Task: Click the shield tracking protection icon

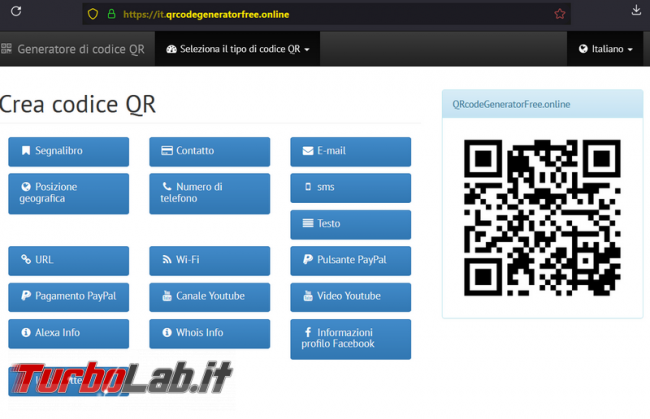Action: 93,14
